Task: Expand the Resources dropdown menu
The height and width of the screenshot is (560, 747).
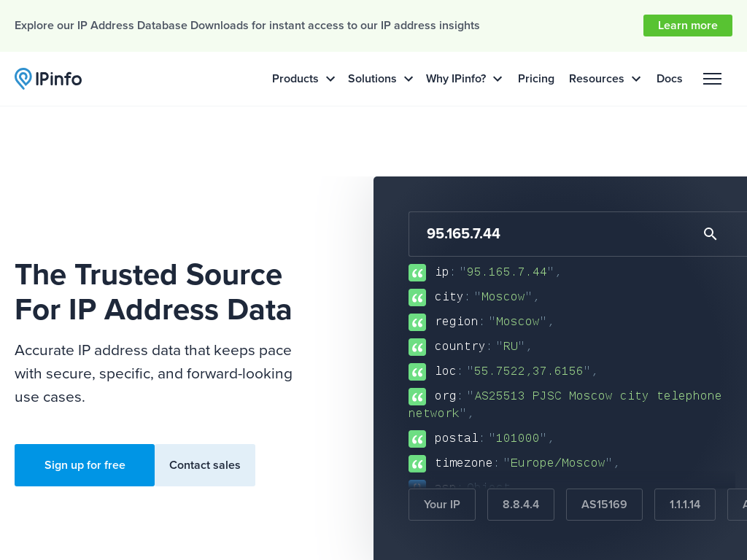Action: [x=605, y=79]
